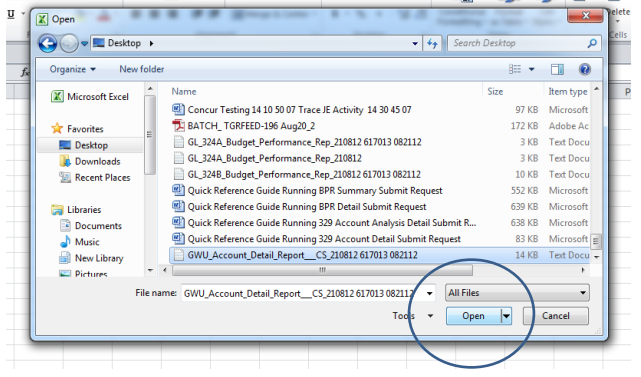
Task: Click the Open button
Action: [473, 316]
